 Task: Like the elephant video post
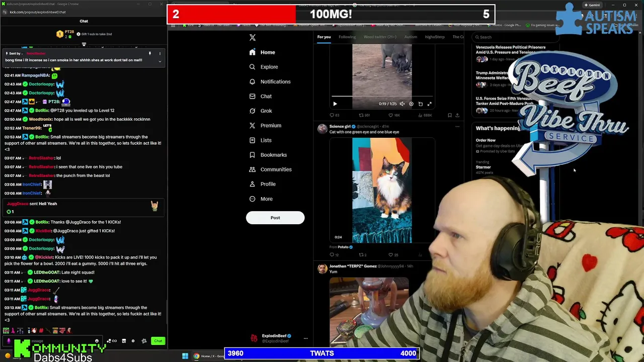click(x=391, y=115)
